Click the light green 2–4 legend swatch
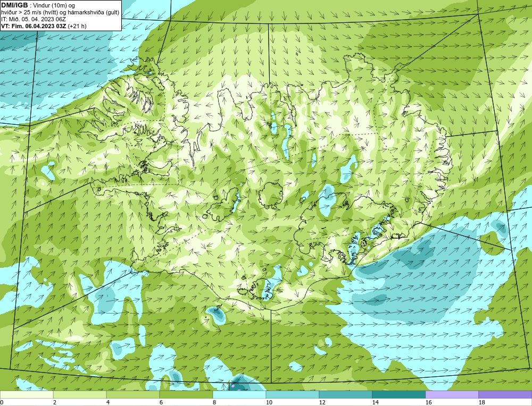 click(80, 394)
